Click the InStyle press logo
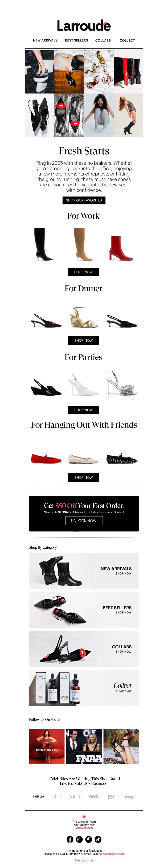The width and height of the screenshot is (168, 868). [x=39, y=796]
